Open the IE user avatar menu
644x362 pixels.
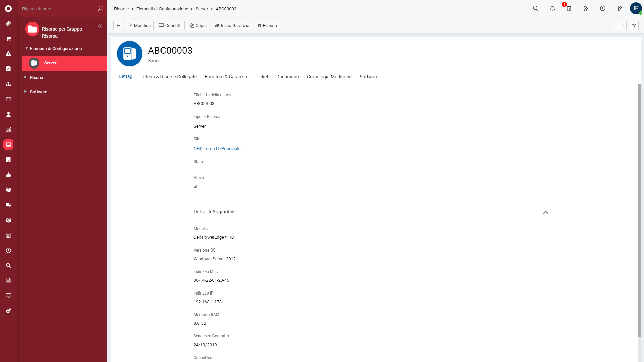click(636, 9)
